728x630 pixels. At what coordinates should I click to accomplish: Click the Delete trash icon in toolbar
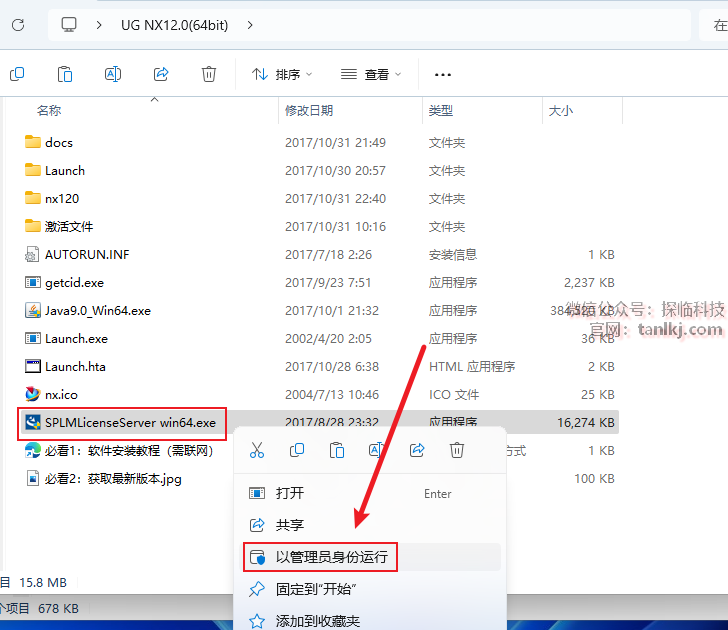pyautogui.click(x=209, y=74)
